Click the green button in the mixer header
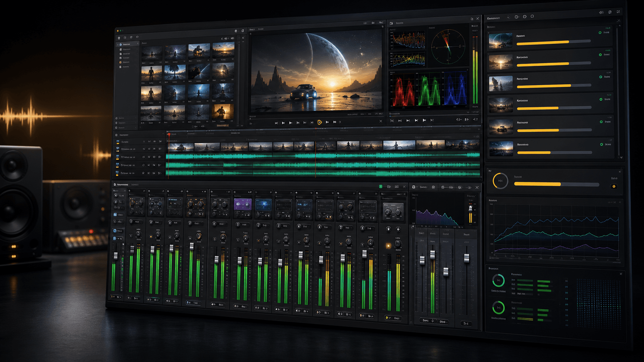The width and height of the screenshot is (644, 362). [x=381, y=187]
